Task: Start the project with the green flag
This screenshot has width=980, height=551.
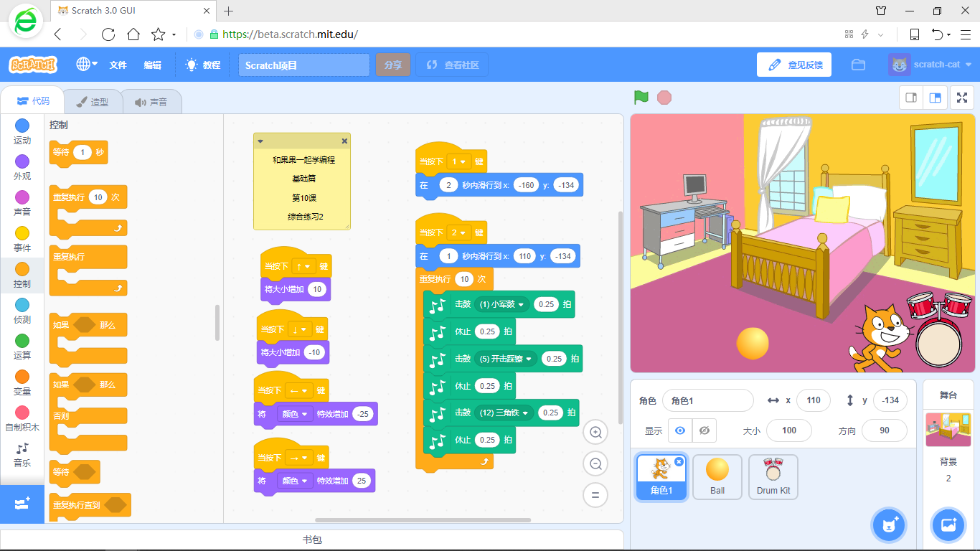Action: 641,98
